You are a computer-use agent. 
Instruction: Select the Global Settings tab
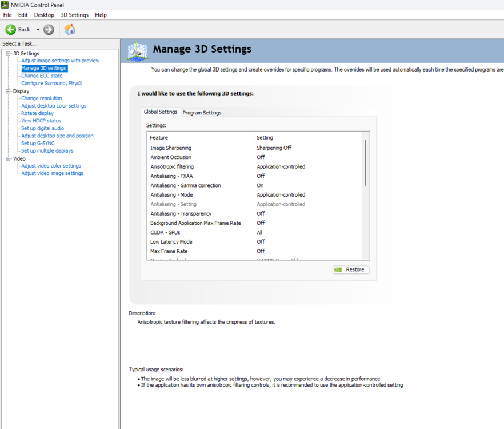[x=161, y=112]
